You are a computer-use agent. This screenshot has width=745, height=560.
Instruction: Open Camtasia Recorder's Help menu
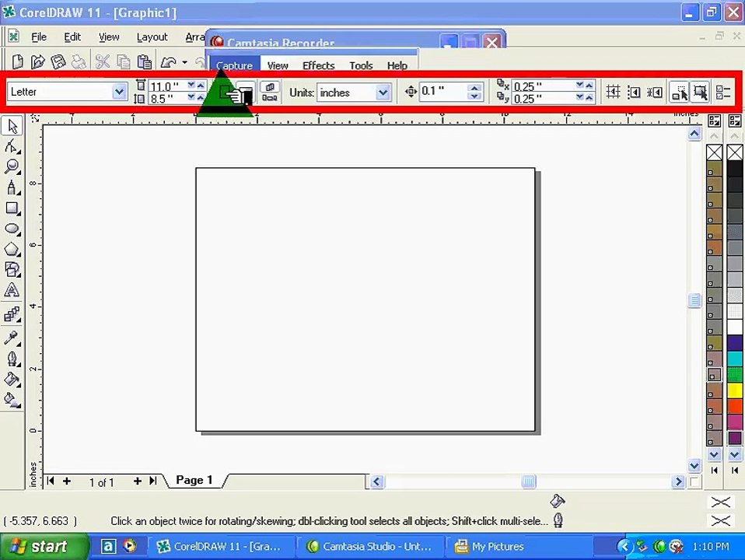(397, 65)
